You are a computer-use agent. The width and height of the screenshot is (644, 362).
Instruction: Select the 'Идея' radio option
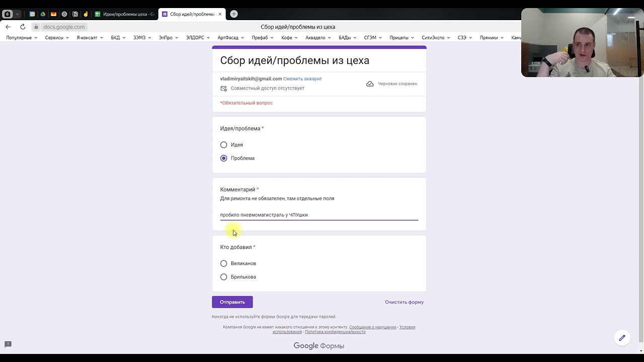click(x=224, y=145)
